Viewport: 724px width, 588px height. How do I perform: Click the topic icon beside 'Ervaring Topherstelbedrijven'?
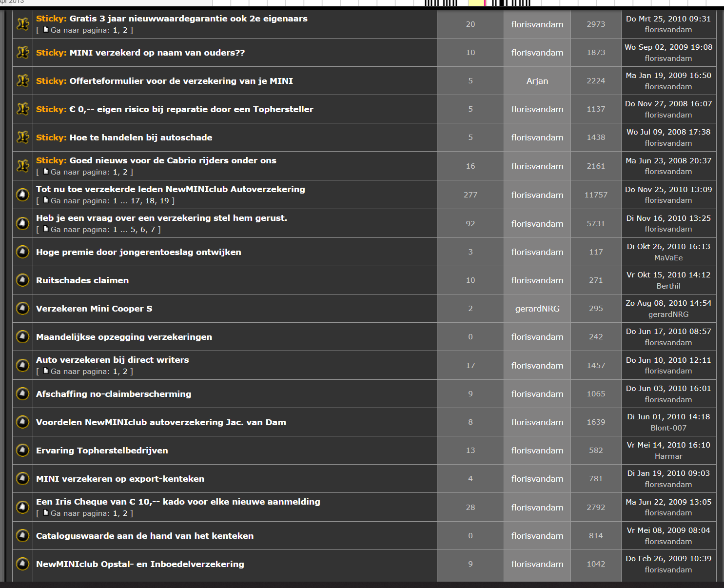[22, 450]
